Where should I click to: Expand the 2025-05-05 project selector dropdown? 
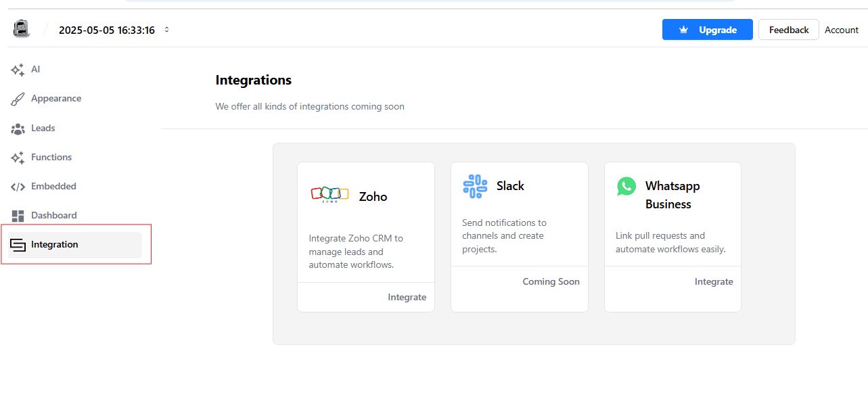166,30
